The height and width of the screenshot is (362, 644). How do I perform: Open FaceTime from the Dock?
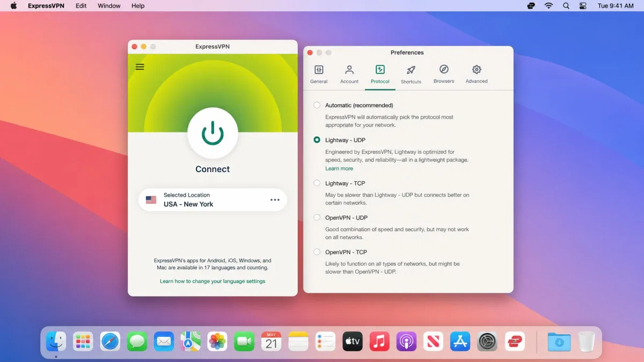tap(244, 342)
